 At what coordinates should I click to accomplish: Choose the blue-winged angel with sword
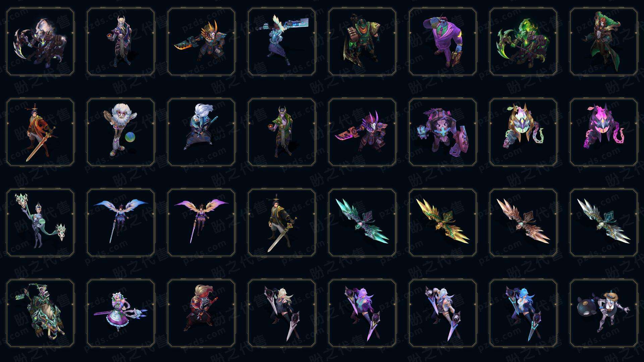pos(121,223)
